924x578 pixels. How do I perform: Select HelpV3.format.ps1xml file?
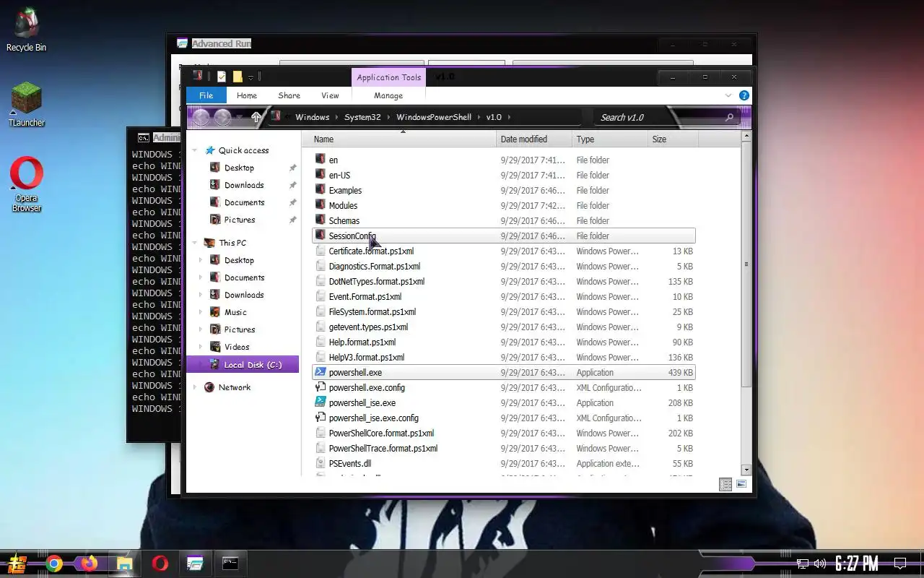click(x=504, y=358)
